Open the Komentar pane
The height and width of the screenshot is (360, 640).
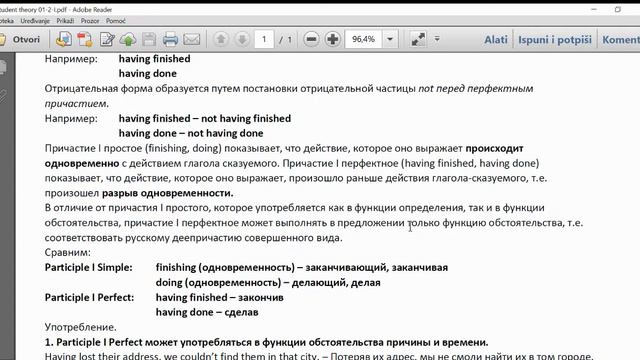[621, 40]
